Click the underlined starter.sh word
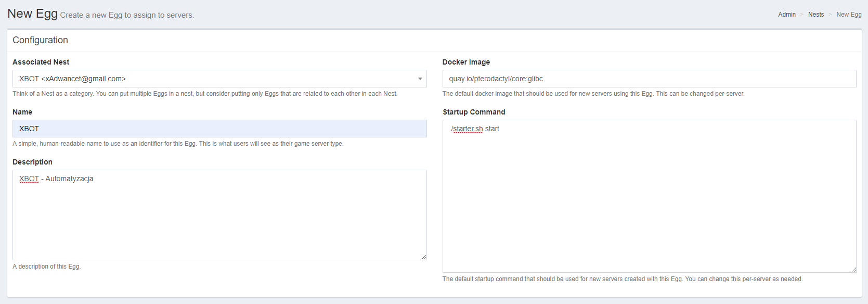The image size is (868, 304). click(x=468, y=129)
